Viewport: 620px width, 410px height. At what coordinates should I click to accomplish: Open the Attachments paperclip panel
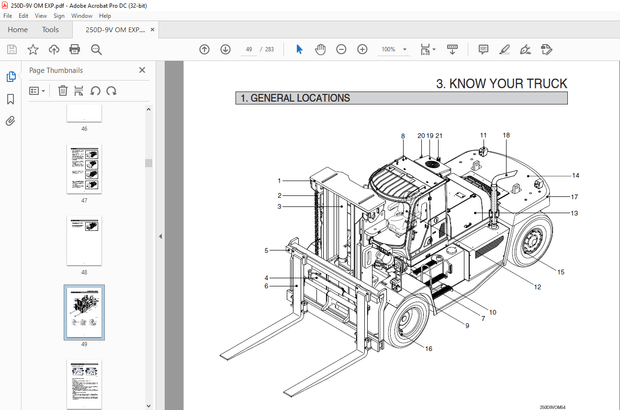click(11, 121)
